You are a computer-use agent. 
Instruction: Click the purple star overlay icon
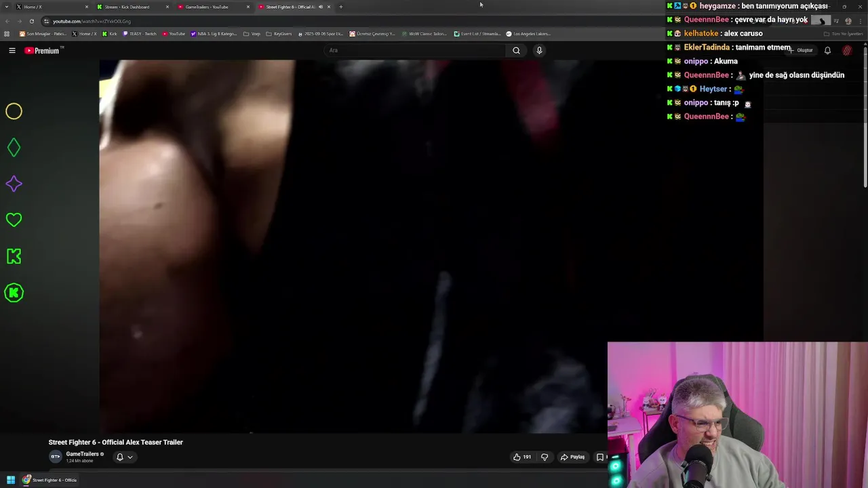click(14, 184)
